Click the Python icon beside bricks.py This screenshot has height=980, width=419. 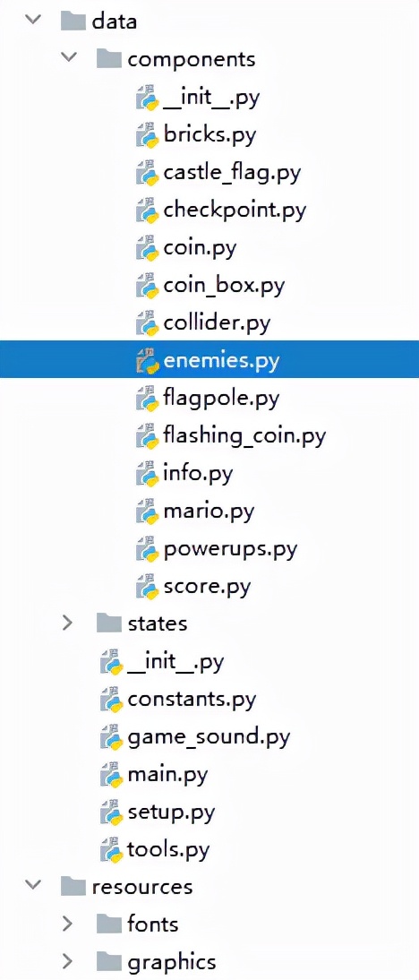(x=146, y=135)
